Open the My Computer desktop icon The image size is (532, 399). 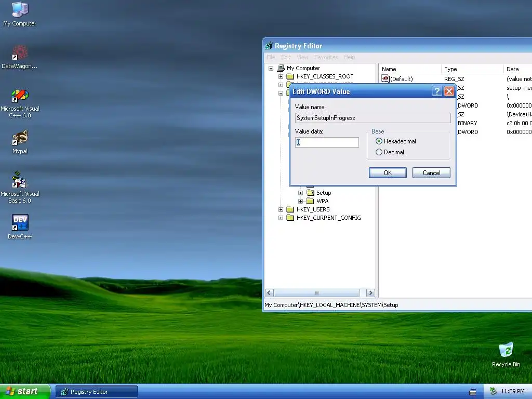(x=20, y=14)
